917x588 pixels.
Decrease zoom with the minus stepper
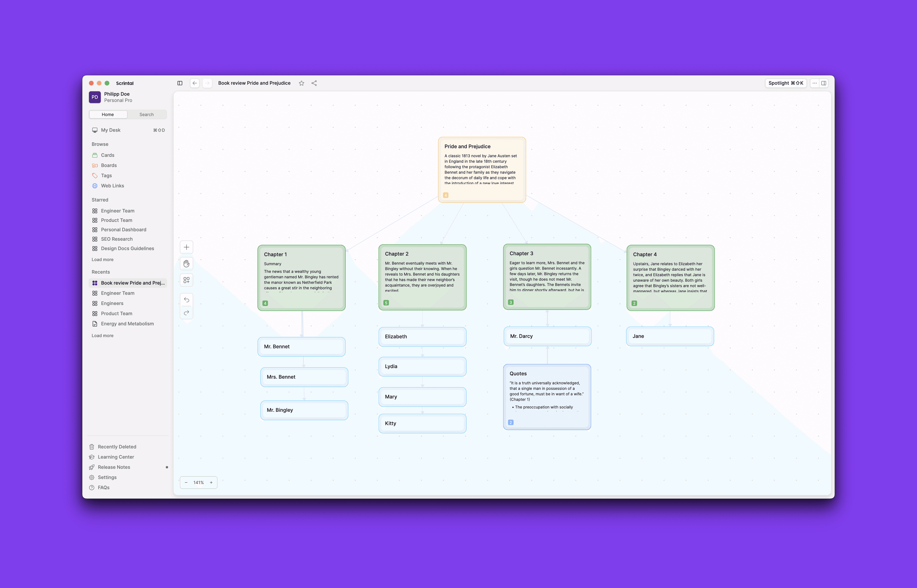click(186, 483)
